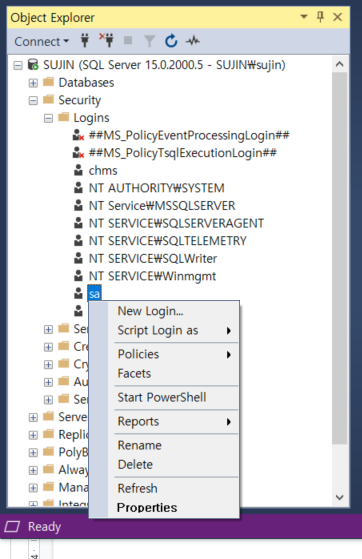Open Object Explorer window position dropdown arrow
Viewport: 362px width, 559px height.
tap(304, 16)
